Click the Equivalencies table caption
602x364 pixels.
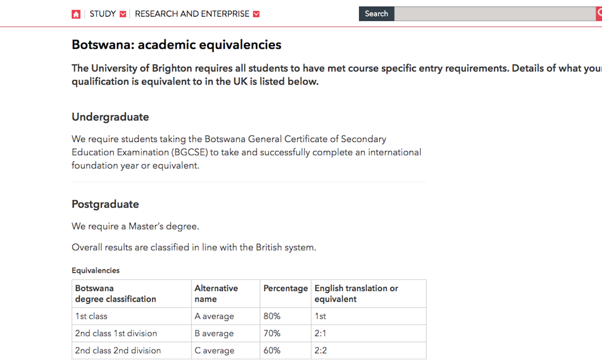(x=96, y=271)
